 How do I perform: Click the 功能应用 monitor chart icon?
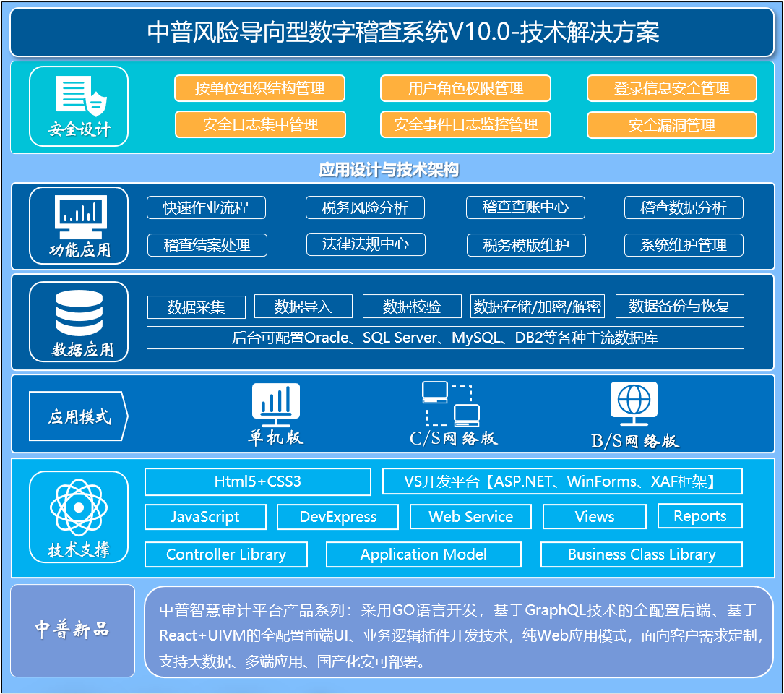[81, 217]
